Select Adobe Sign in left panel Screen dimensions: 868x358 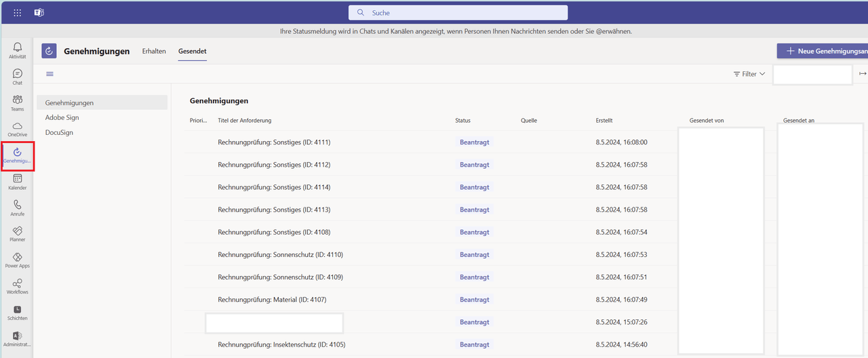[62, 117]
